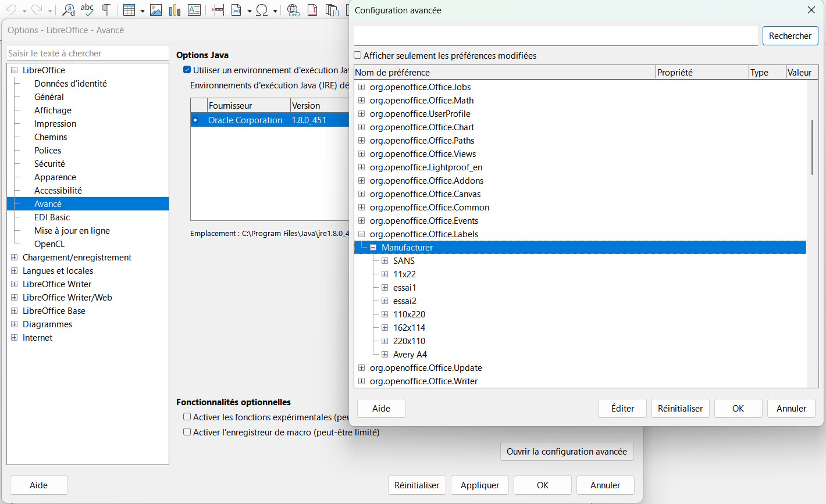
Task: Click Appliquer in Options dialog
Action: [x=480, y=485]
